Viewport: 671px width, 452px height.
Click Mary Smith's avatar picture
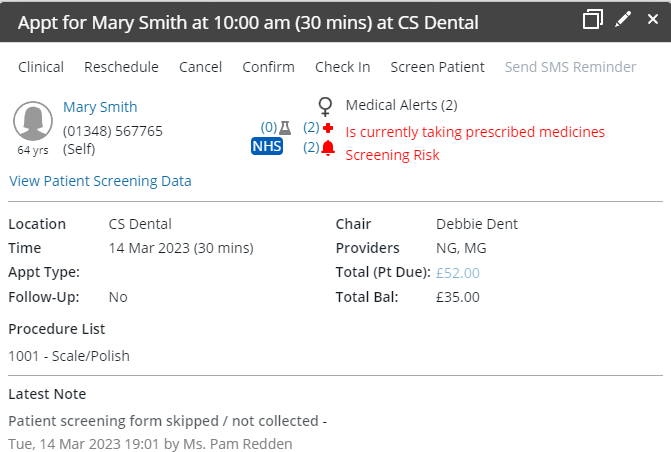(x=33, y=121)
